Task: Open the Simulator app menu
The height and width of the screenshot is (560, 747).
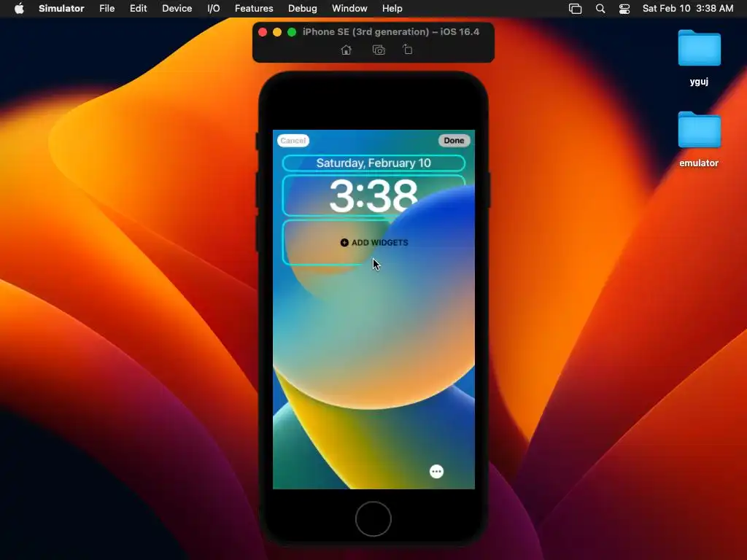Action: pos(61,9)
